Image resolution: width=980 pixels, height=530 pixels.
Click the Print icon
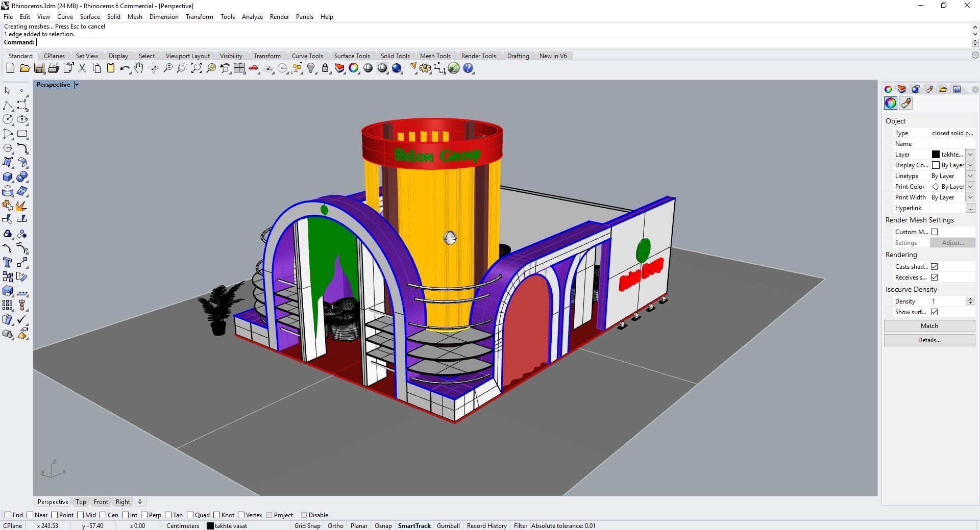point(53,68)
